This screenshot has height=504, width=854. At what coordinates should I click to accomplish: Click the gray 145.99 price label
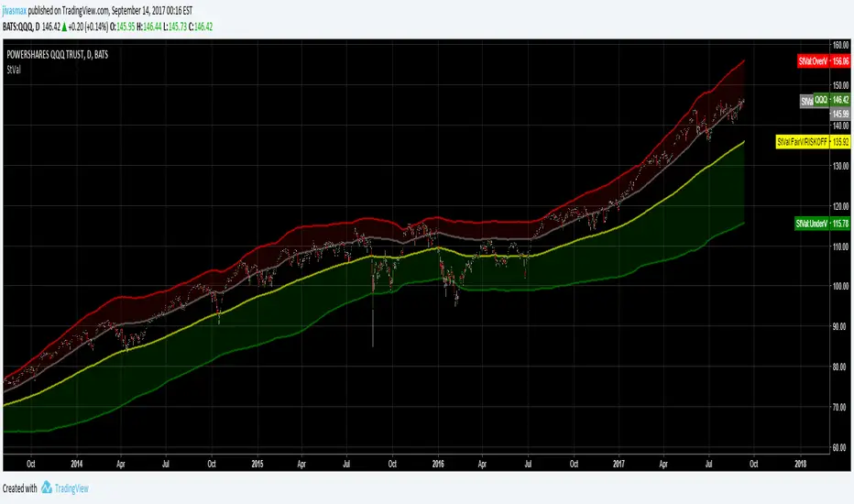point(839,114)
